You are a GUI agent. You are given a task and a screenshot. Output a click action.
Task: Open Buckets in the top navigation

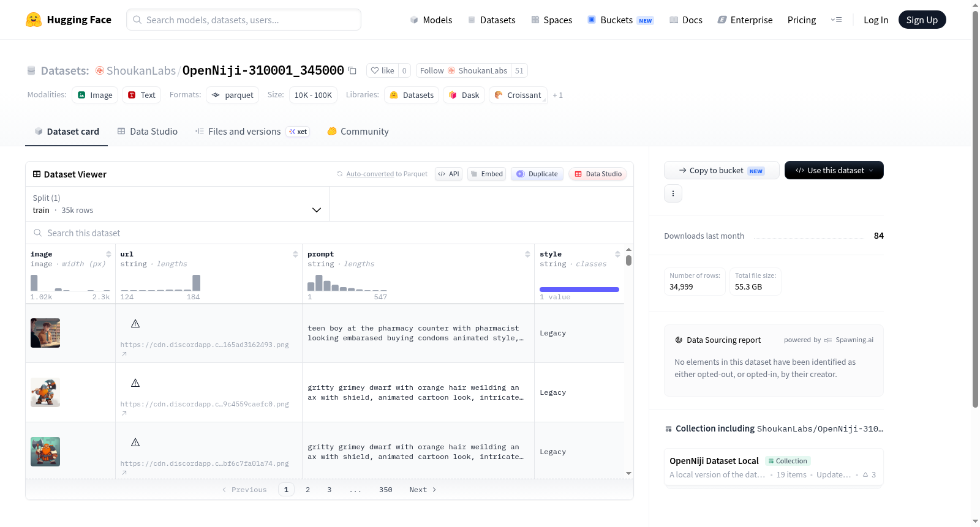coord(620,20)
